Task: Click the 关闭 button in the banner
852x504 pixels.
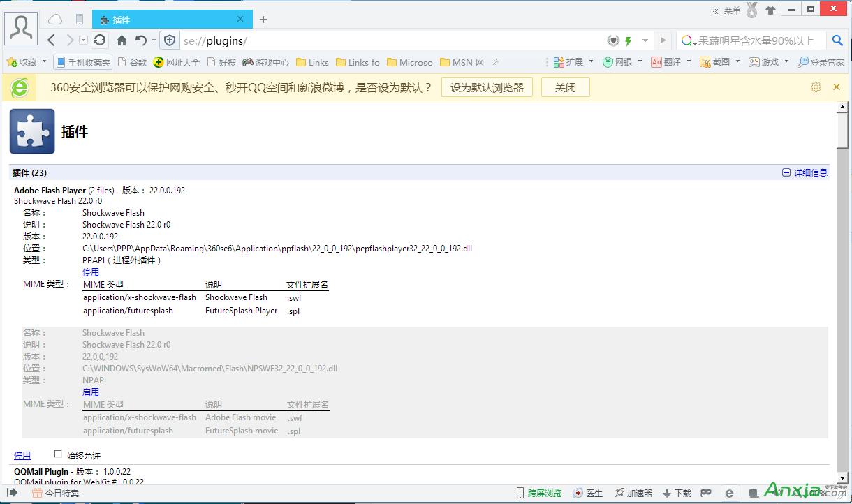Action: pyautogui.click(x=566, y=87)
